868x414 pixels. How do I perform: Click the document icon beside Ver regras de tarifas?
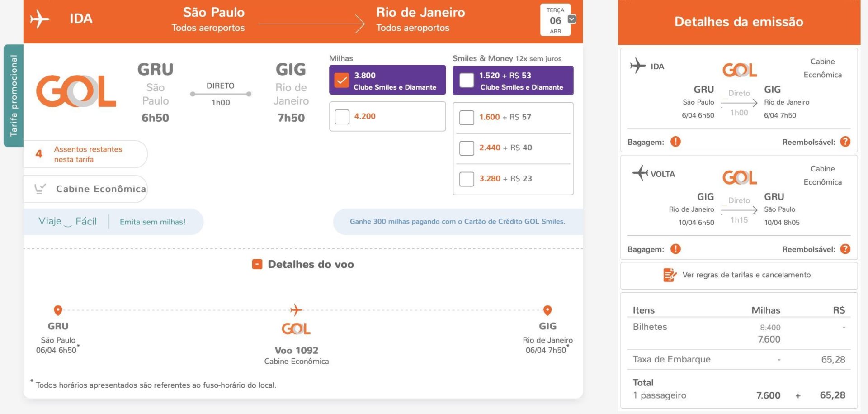[x=670, y=275]
